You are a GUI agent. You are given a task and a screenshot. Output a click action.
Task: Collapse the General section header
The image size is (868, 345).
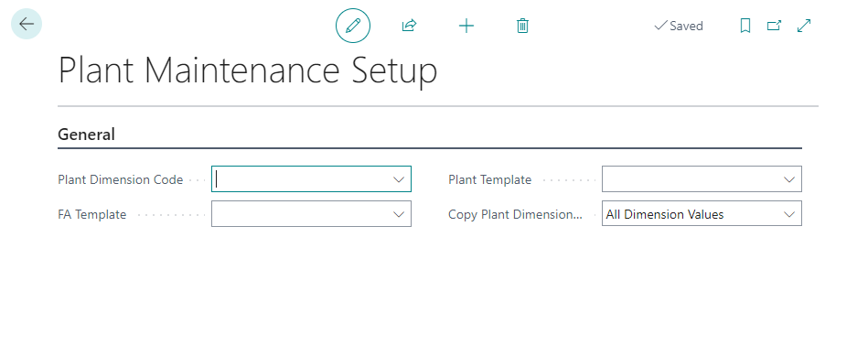(86, 135)
